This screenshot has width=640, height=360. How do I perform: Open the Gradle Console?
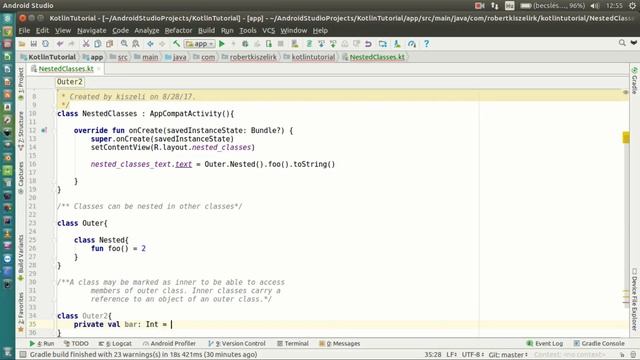pyautogui.click(x=599, y=344)
